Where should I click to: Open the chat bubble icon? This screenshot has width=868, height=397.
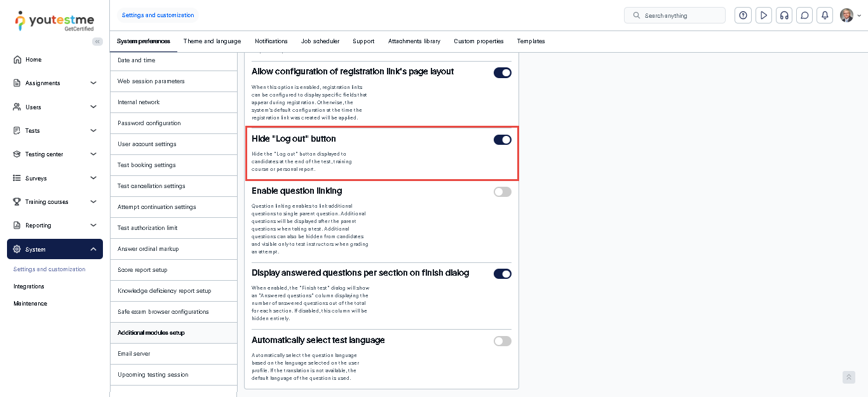pyautogui.click(x=804, y=15)
